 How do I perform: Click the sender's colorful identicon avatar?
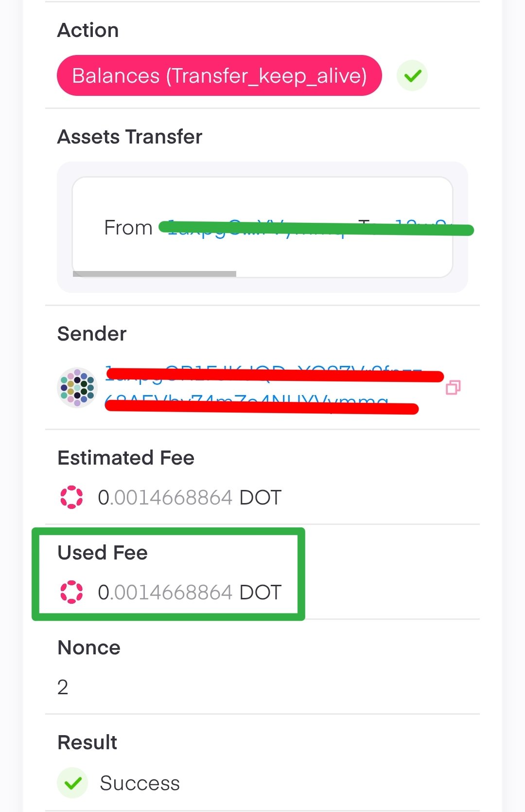77,387
